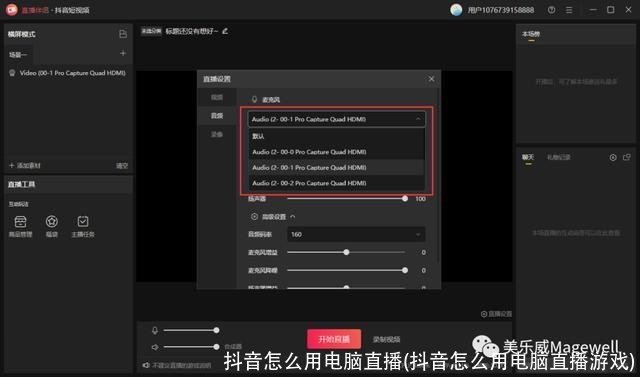Open the scene layout icon beside 横屏模式

(123, 34)
